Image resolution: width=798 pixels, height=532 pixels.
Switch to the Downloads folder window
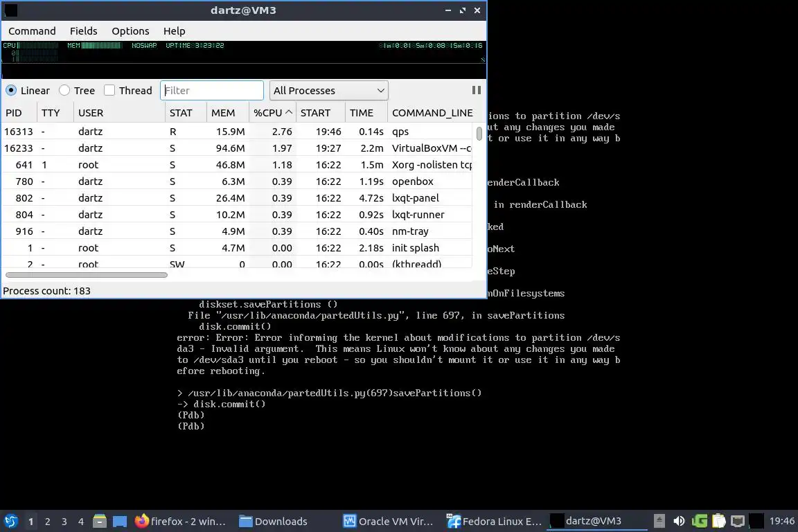click(274, 521)
